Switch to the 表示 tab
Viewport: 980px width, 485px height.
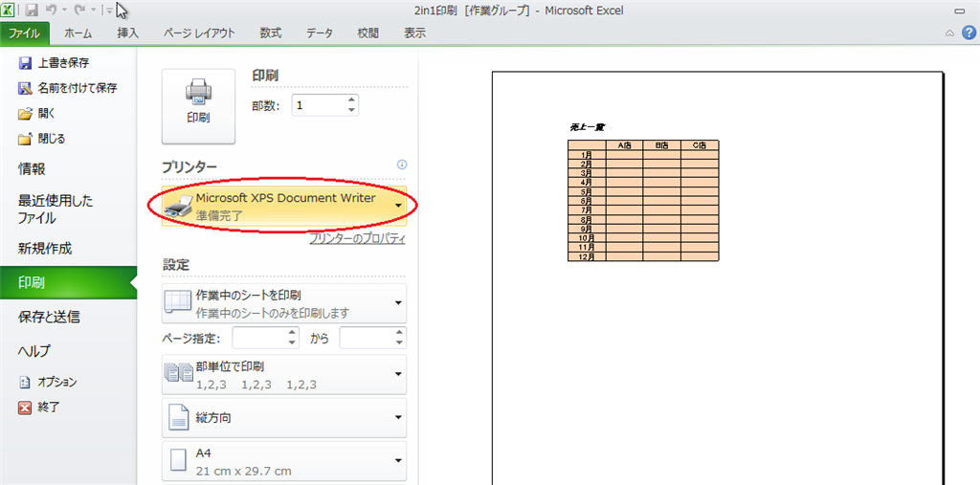point(414,33)
